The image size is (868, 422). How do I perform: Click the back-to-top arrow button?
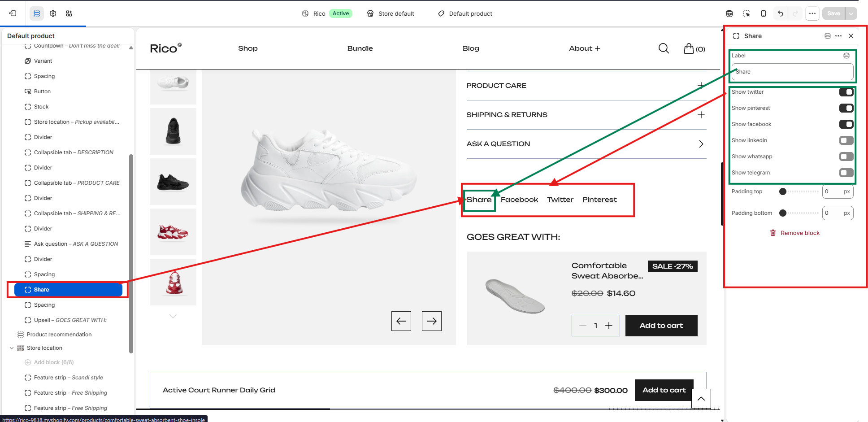[701, 399]
